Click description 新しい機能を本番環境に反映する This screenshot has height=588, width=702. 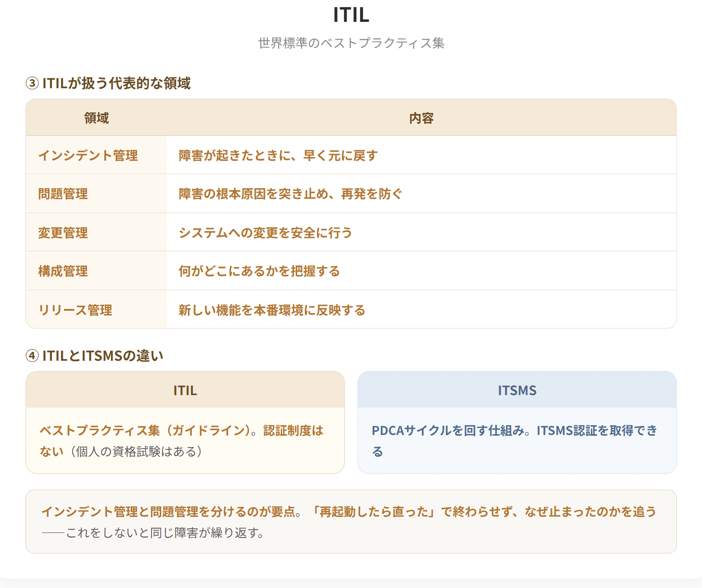(272, 310)
